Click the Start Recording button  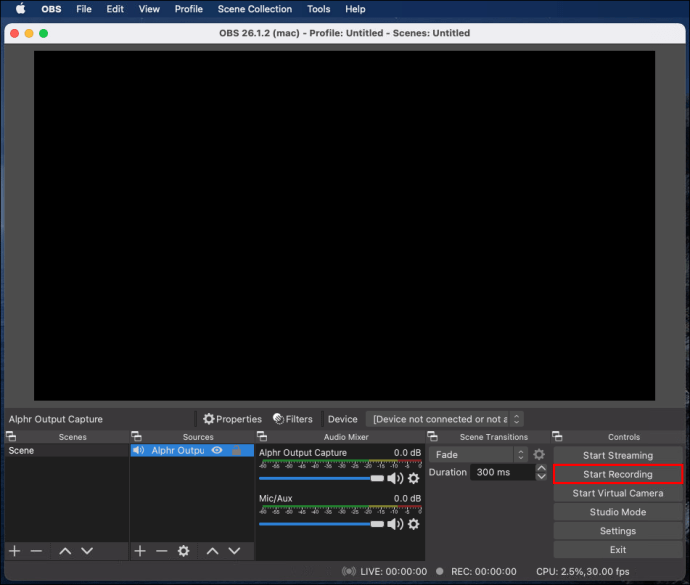(618, 474)
